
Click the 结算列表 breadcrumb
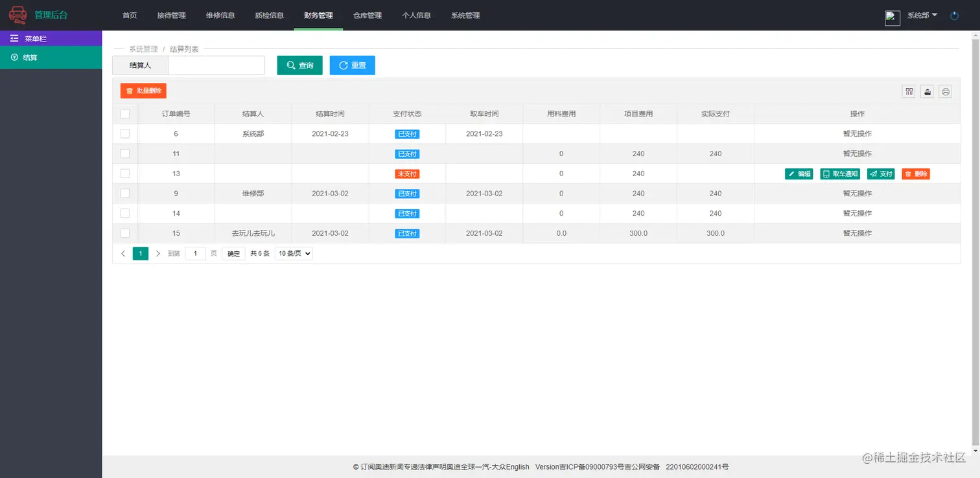[x=184, y=49]
